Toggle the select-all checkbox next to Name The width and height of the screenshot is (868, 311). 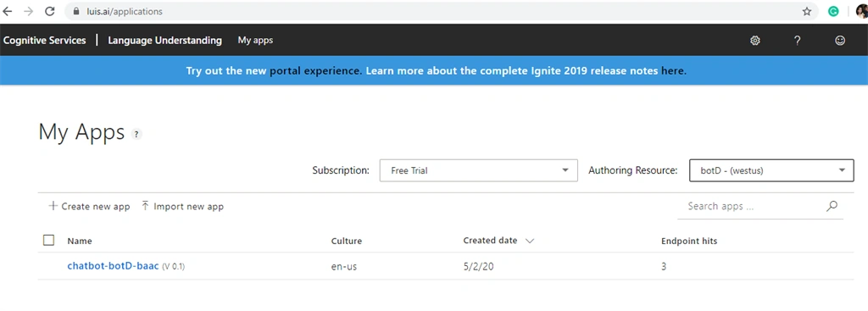click(x=48, y=240)
